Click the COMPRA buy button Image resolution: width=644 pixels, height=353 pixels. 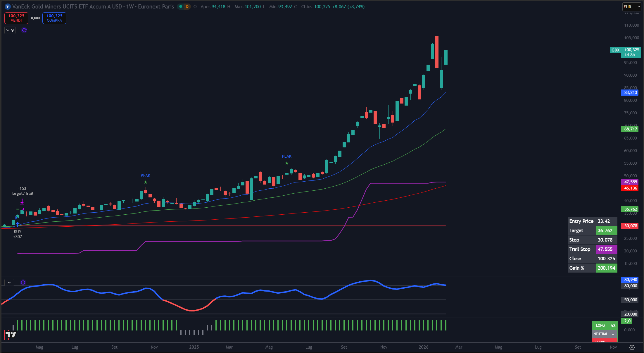tap(54, 18)
